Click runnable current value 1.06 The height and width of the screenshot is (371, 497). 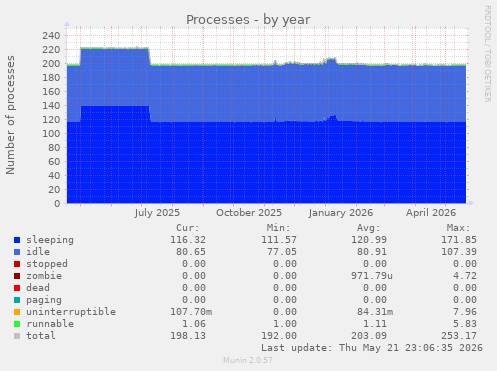pyautogui.click(x=194, y=324)
